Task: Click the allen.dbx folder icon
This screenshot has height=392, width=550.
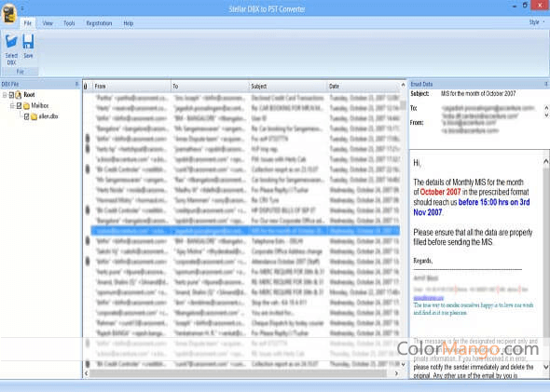Action: (x=34, y=116)
